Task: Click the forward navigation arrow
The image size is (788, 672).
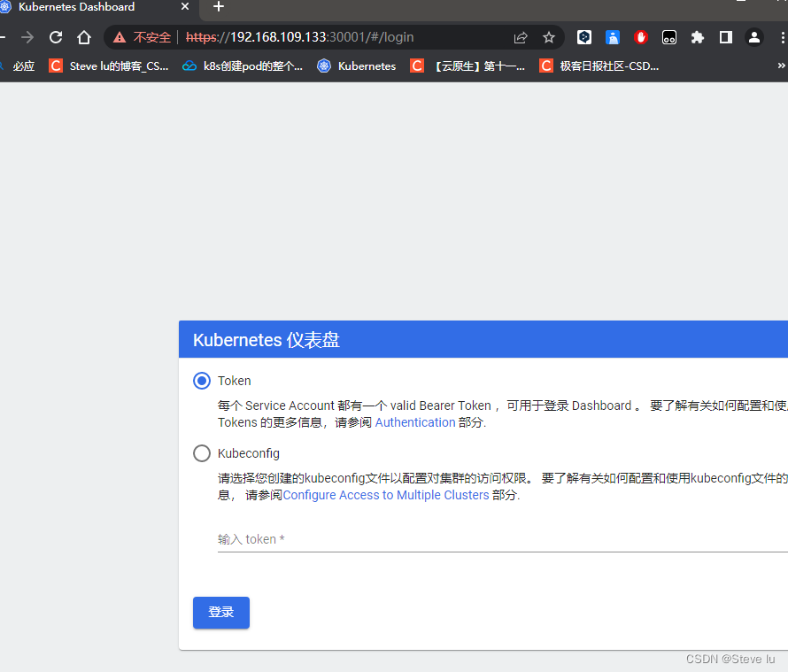Action: point(27,37)
